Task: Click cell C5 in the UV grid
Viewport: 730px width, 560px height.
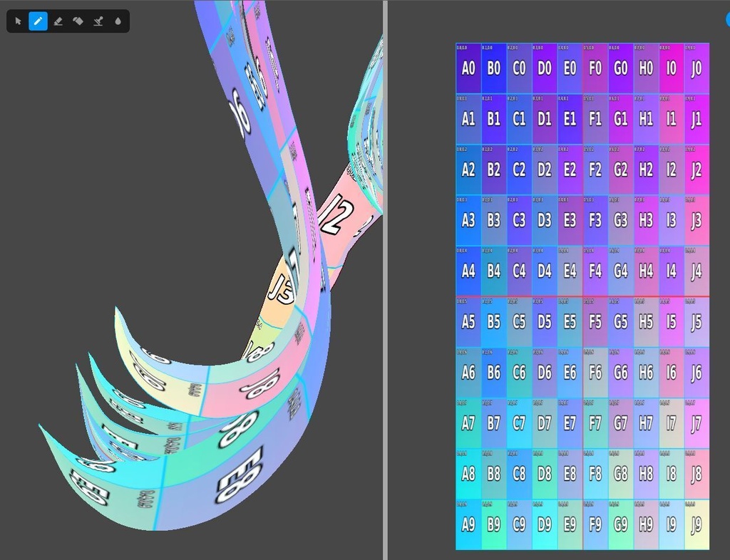Action: click(x=519, y=322)
